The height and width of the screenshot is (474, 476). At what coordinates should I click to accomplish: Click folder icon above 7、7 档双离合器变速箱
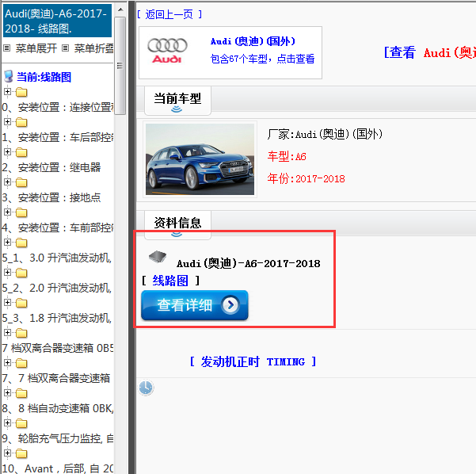[x=21, y=363]
